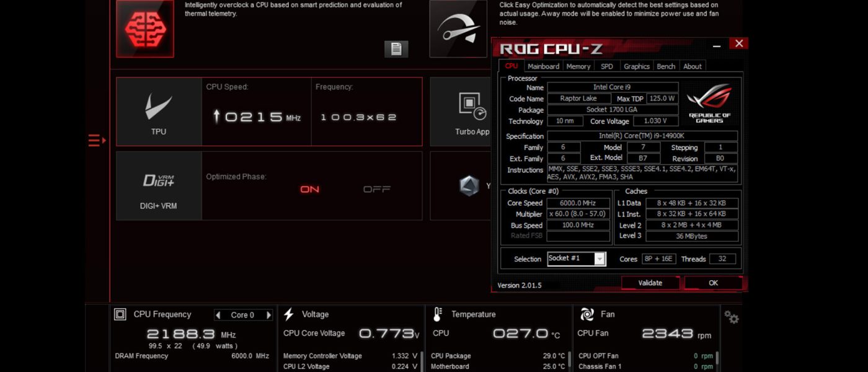The image size is (868, 372).
Task: Click the Memory Controller Voltage row
Action: click(350, 356)
